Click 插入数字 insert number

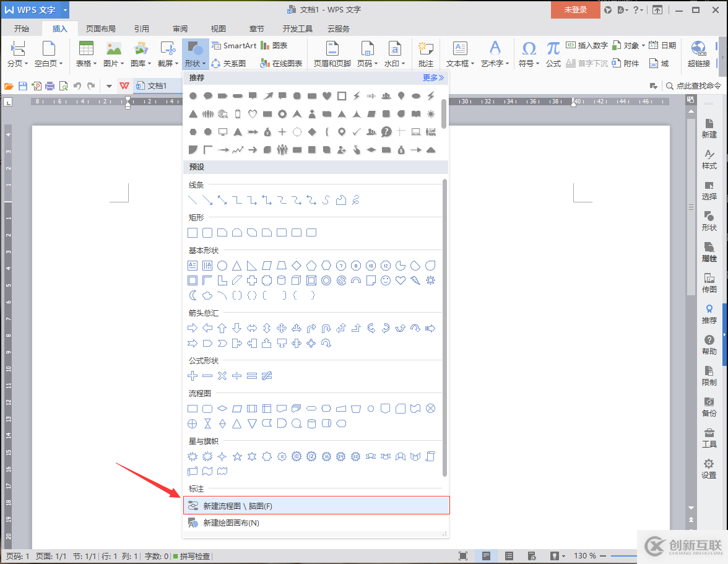tap(587, 45)
